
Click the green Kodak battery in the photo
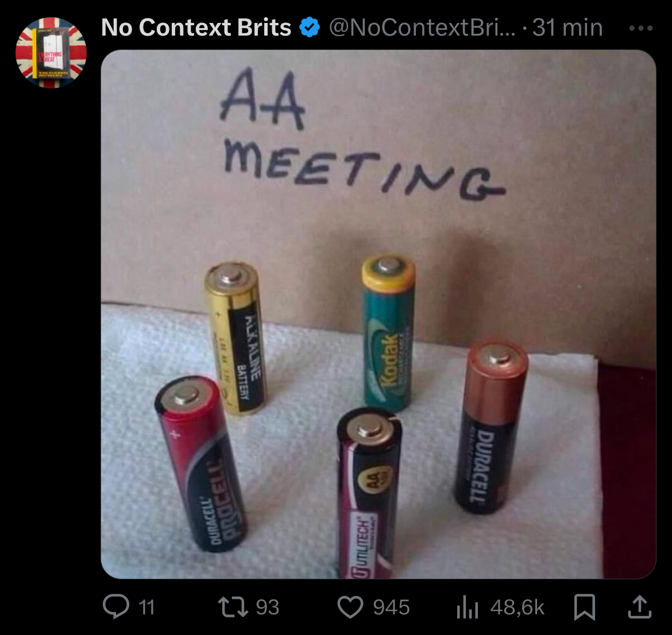click(x=388, y=332)
